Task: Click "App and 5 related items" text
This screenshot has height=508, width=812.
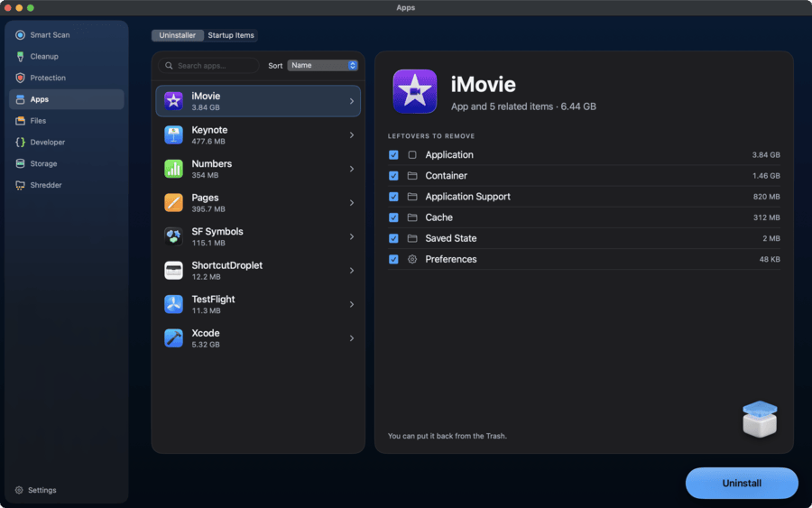Action: coord(502,106)
